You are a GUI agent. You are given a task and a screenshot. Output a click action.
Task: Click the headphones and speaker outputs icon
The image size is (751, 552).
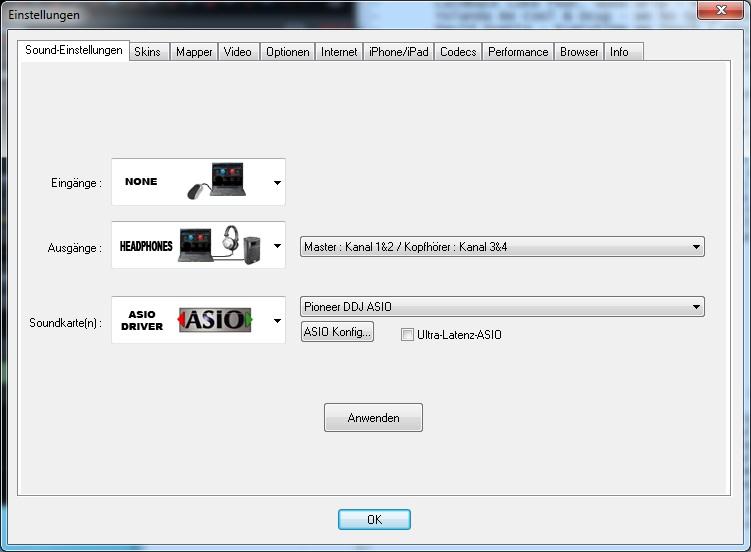(219, 245)
